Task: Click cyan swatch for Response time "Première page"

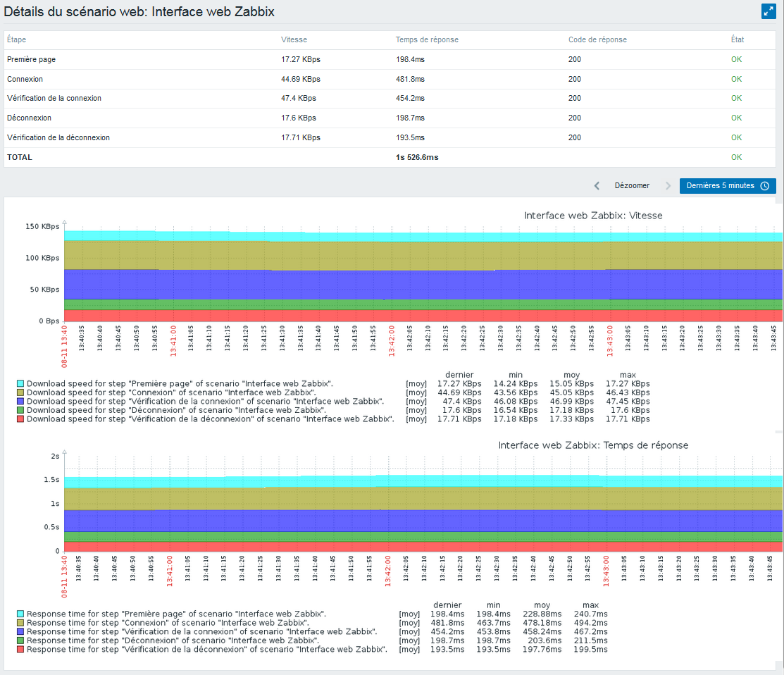Action: click(20, 614)
